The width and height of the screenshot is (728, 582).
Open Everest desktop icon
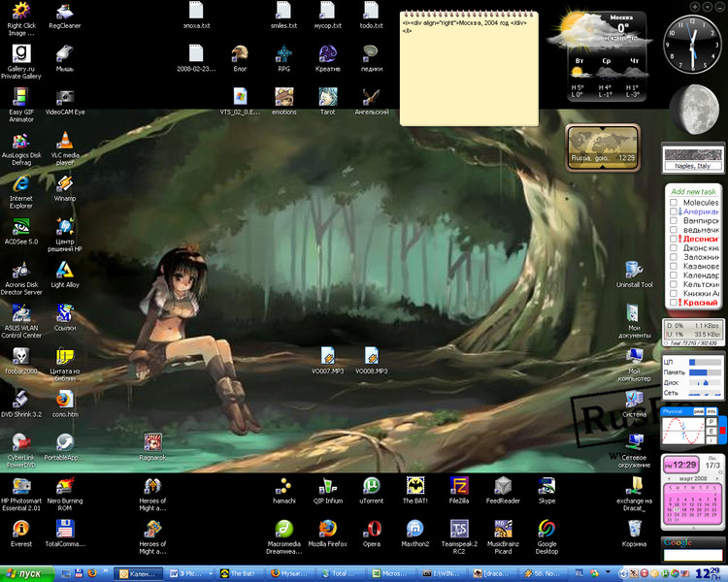pyautogui.click(x=21, y=533)
